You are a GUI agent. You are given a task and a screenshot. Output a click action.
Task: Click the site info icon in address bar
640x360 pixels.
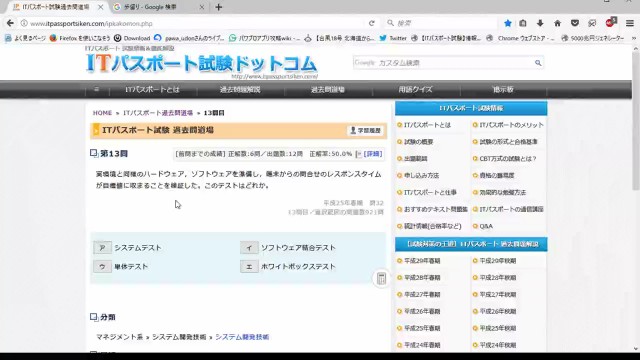tap(24, 23)
